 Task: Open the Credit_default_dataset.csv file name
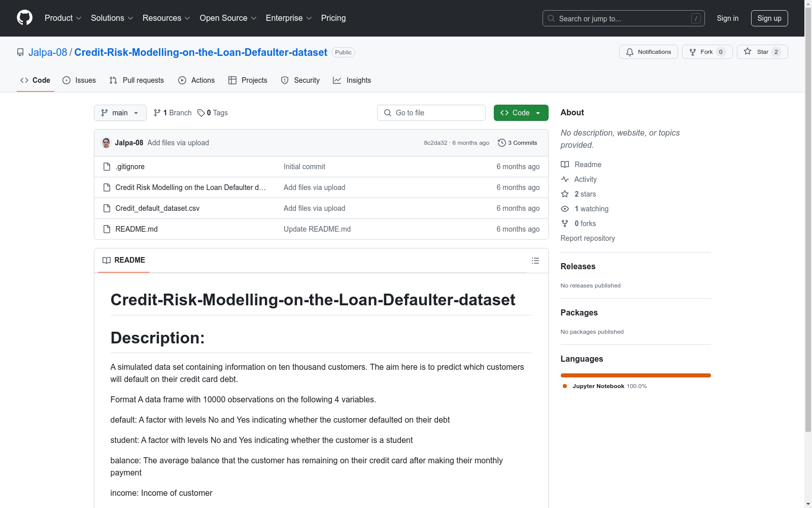tap(157, 208)
